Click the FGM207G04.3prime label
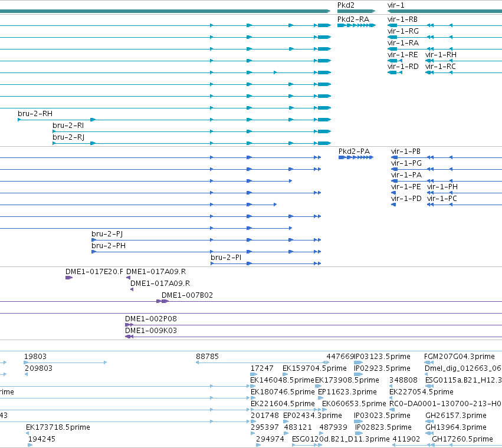This screenshot has height=448, width=502. tap(459, 357)
